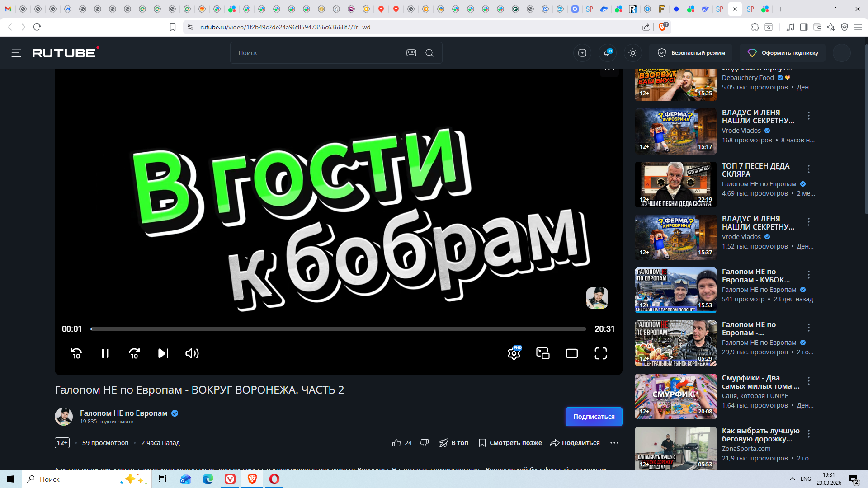Open more actions below video
The width and height of the screenshot is (868, 488).
[614, 443]
